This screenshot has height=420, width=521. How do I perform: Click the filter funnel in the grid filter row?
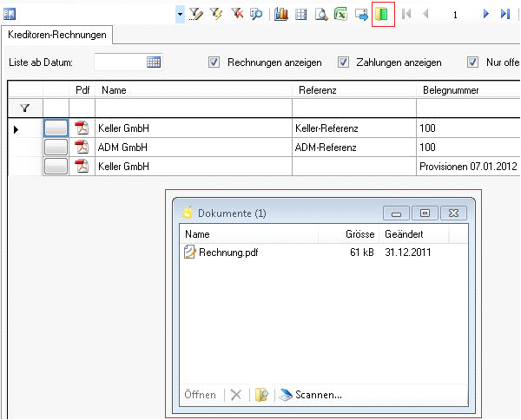click(24, 108)
